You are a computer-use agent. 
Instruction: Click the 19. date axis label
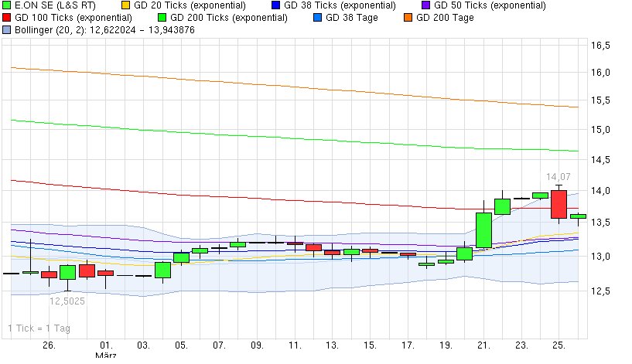446,345
